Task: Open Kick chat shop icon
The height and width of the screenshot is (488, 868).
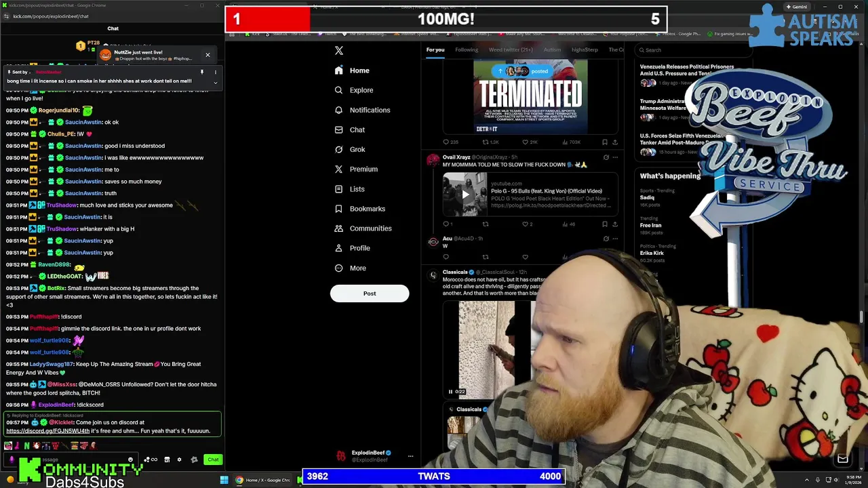Action: click(167, 460)
